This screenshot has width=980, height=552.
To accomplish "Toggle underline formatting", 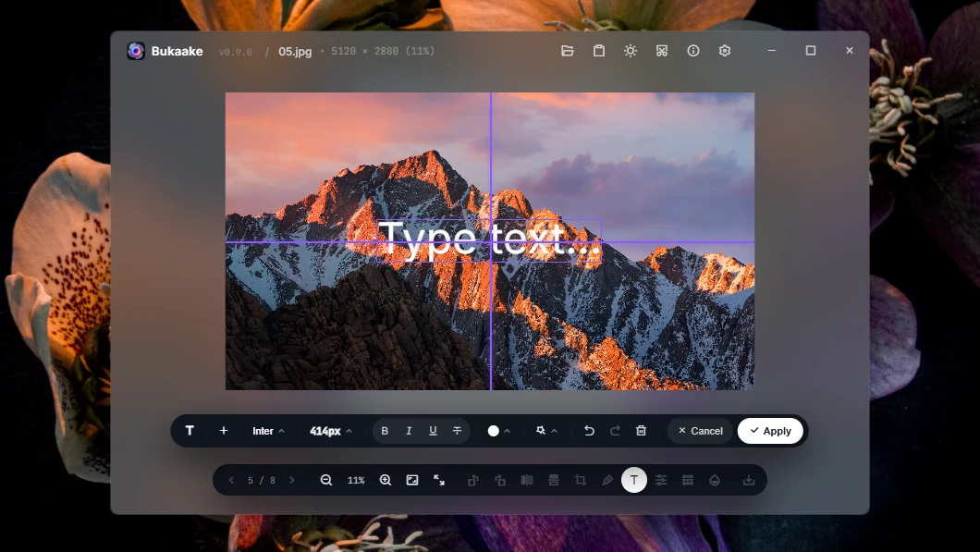I will [x=433, y=431].
